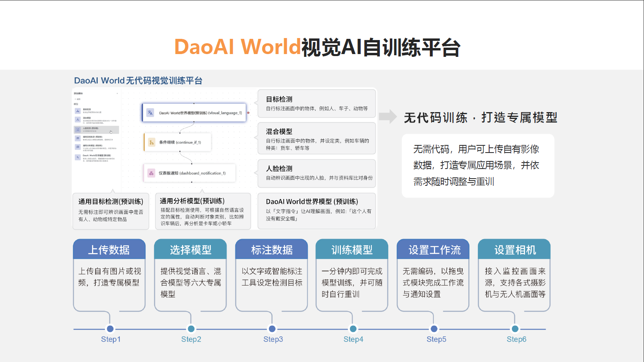The width and height of the screenshot is (644, 362).
Task: Click the 混合模型 module icon
Action: [x=78, y=119]
